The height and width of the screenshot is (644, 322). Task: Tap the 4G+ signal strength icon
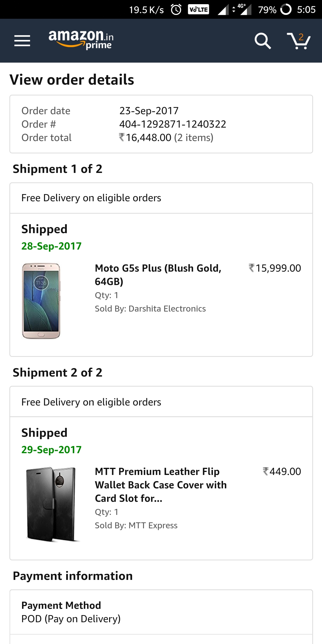point(244,10)
